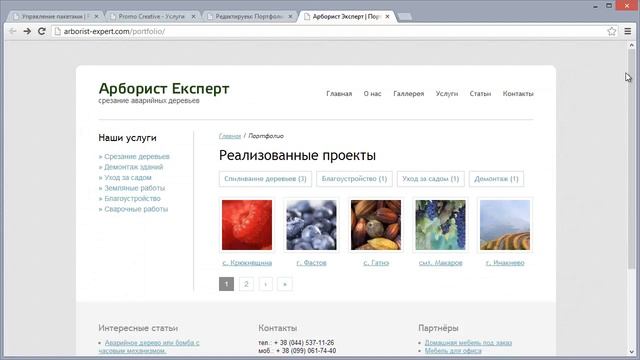
Task: Reload the page with the refresh icon
Action: click(x=42, y=31)
